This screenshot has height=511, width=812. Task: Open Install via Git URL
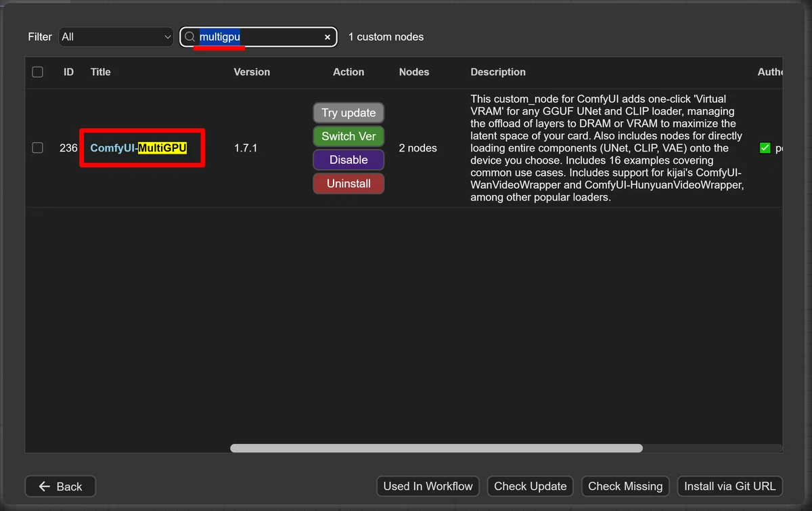click(730, 486)
